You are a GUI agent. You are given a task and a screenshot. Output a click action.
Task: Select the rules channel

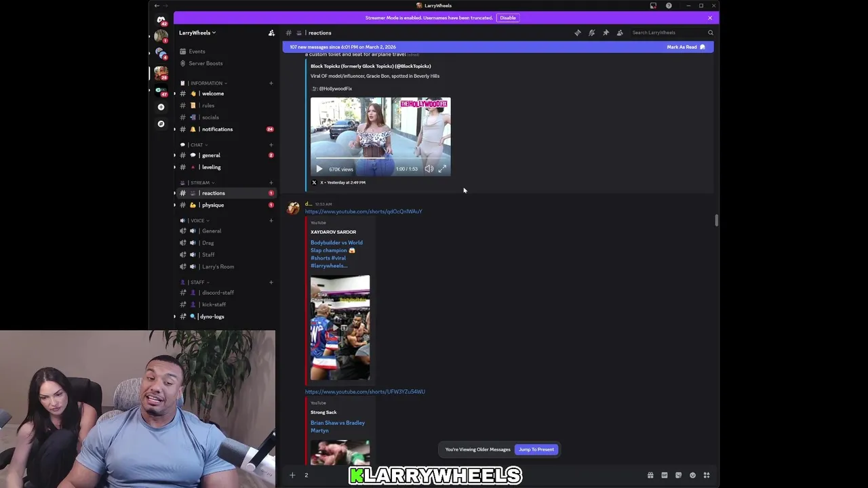tap(224, 106)
